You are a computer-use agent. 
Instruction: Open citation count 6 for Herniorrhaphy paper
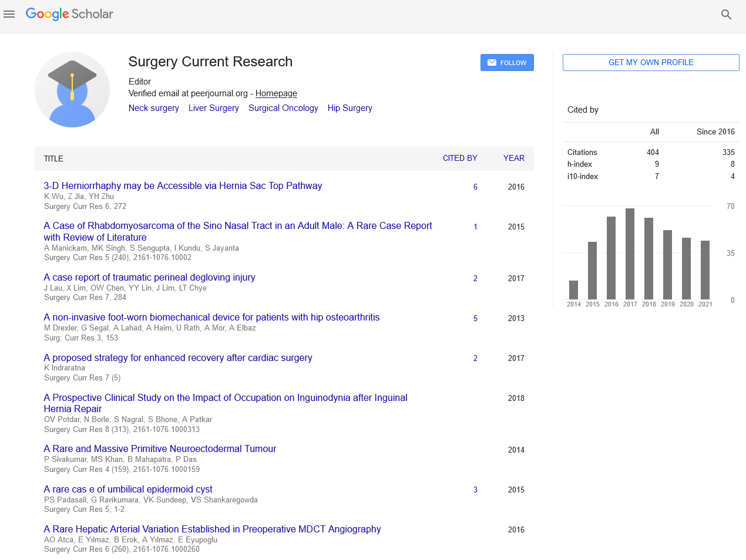[475, 187]
